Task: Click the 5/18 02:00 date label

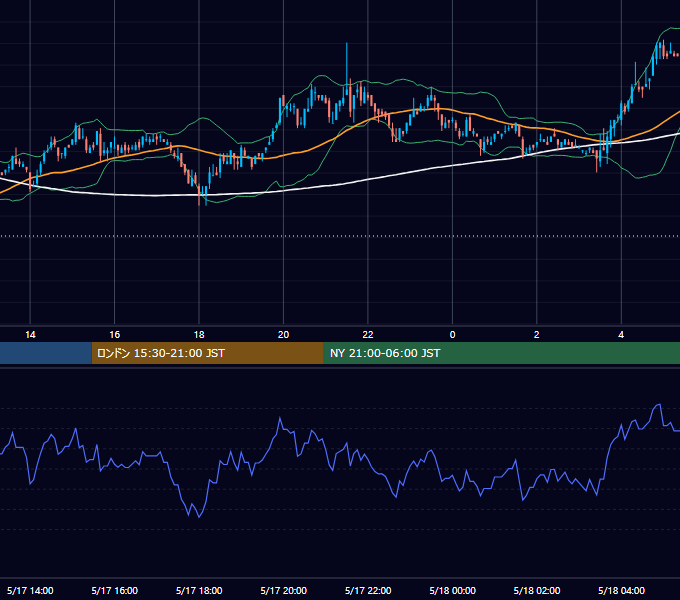Action: click(537, 590)
